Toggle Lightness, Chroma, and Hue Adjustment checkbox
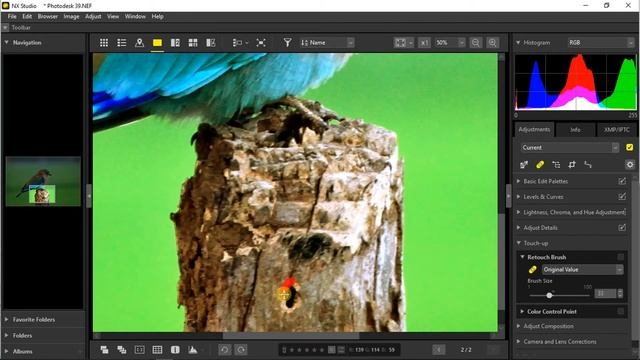Image resolution: width=640 pixels, height=360 pixels. coord(624,212)
